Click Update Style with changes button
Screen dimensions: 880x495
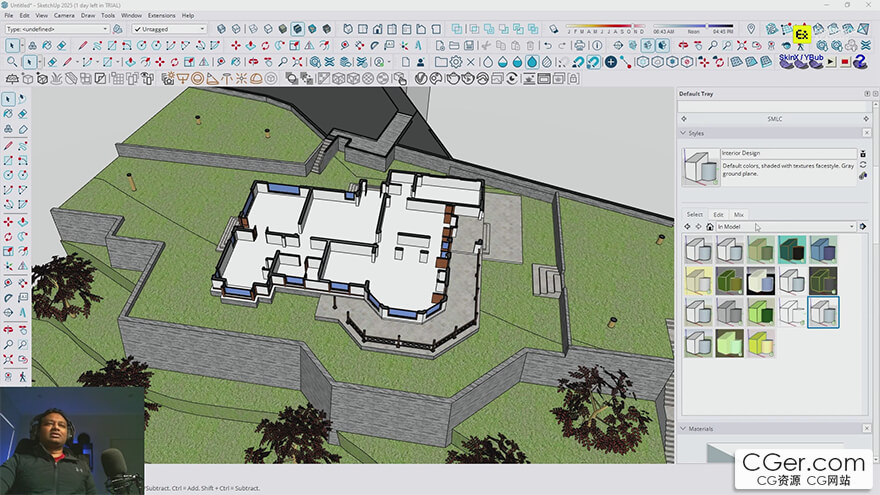(x=863, y=164)
